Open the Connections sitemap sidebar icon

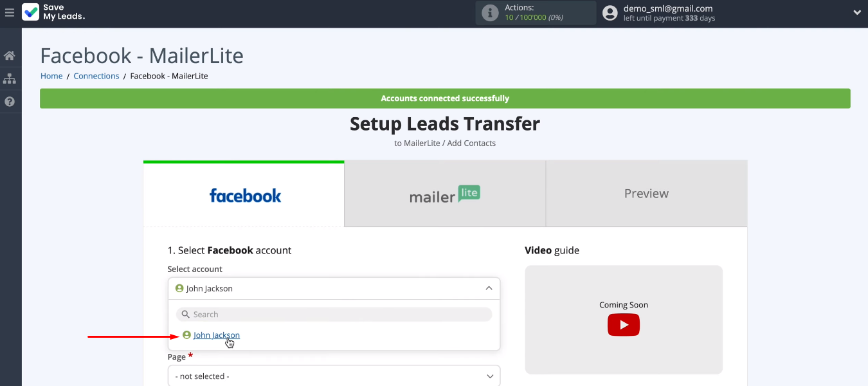pos(10,78)
